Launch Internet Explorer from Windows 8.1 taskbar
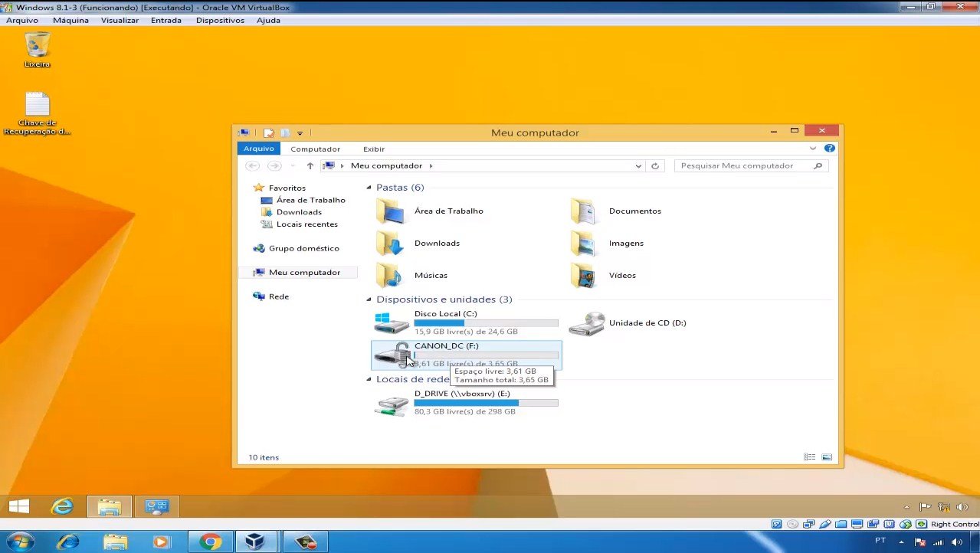Image resolution: width=980 pixels, height=553 pixels. click(61, 506)
